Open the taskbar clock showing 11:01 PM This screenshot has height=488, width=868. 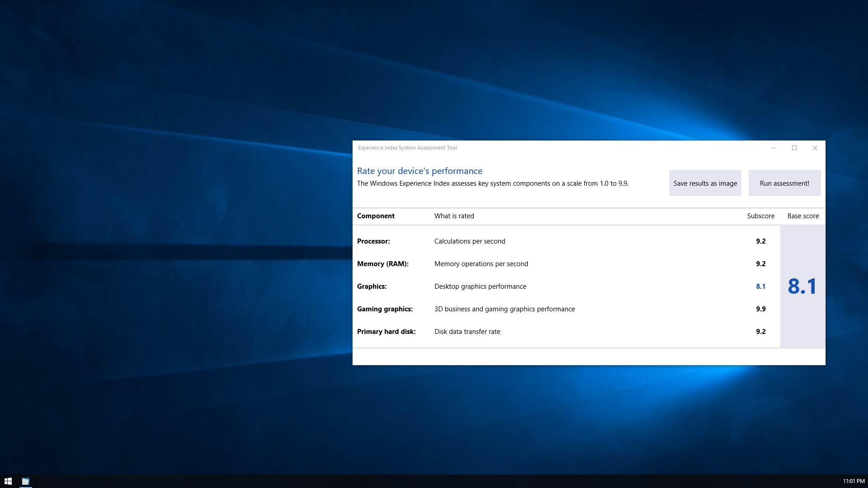click(x=854, y=481)
